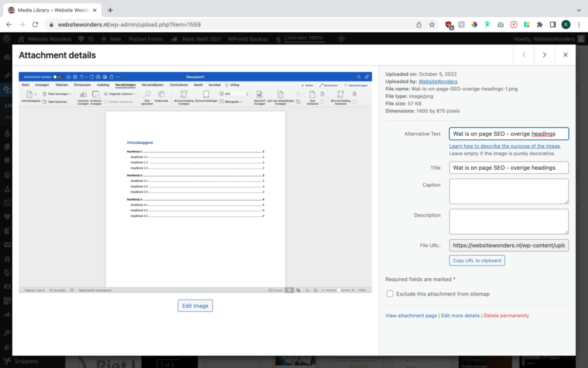
Task: Open a new browser tab
Action: tap(110, 10)
